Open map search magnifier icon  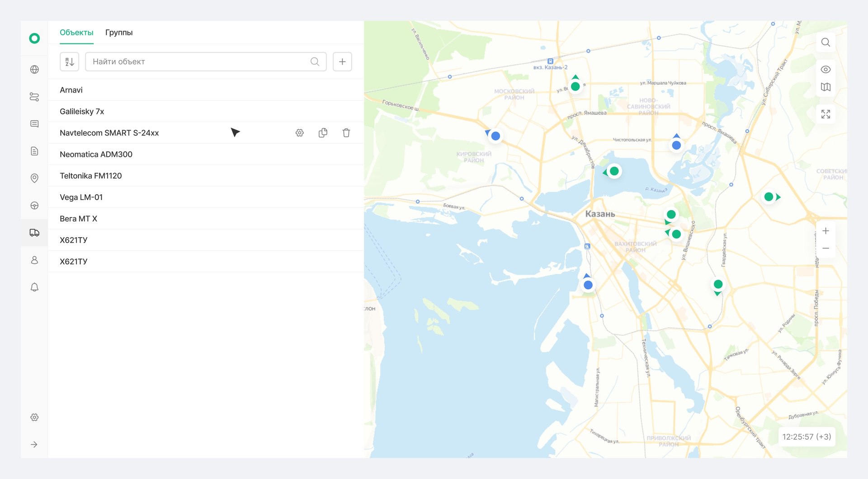(826, 42)
